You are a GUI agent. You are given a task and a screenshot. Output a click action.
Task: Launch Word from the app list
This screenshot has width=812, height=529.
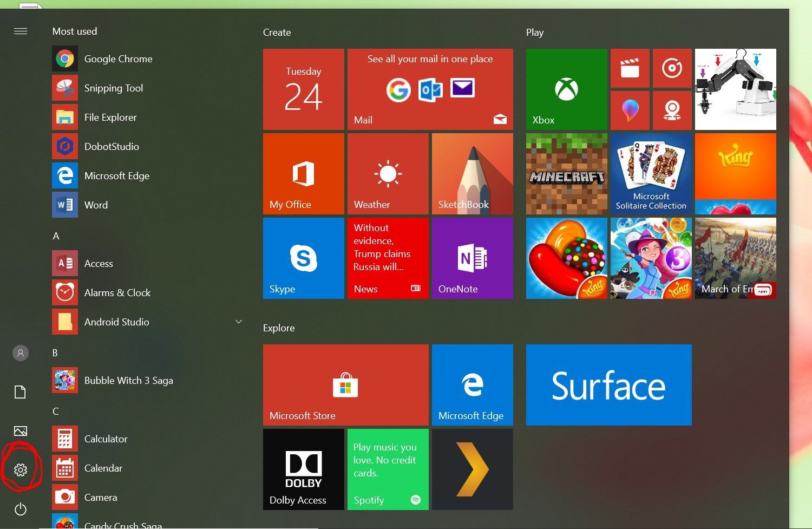[x=146, y=205]
